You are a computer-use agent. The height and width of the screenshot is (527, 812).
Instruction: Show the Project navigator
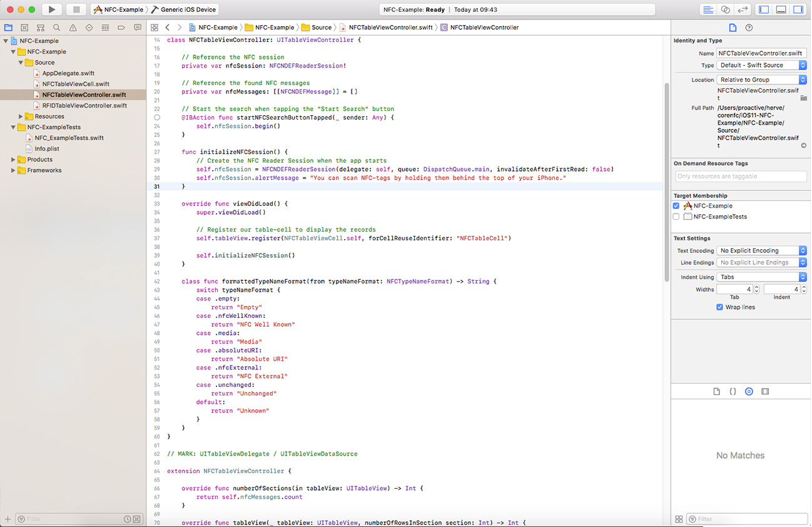pyautogui.click(x=8, y=28)
